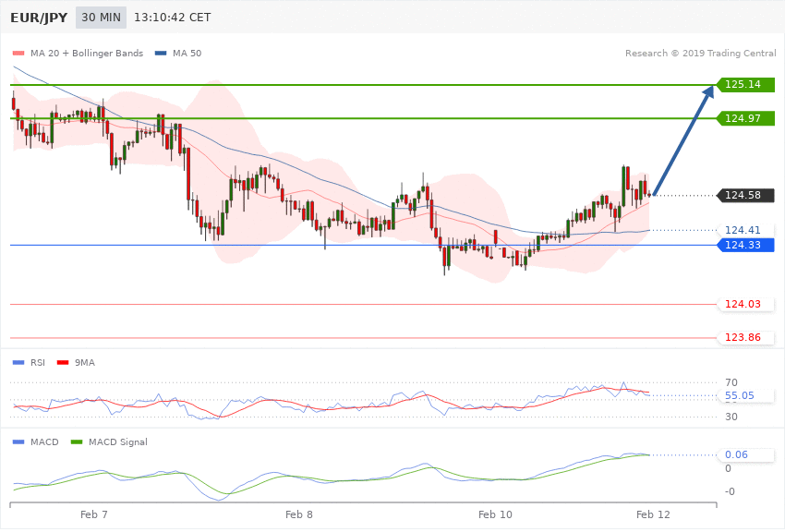Click the MA 50 blue legend swatch
The height and width of the screenshot is (532, 785).
161,53
